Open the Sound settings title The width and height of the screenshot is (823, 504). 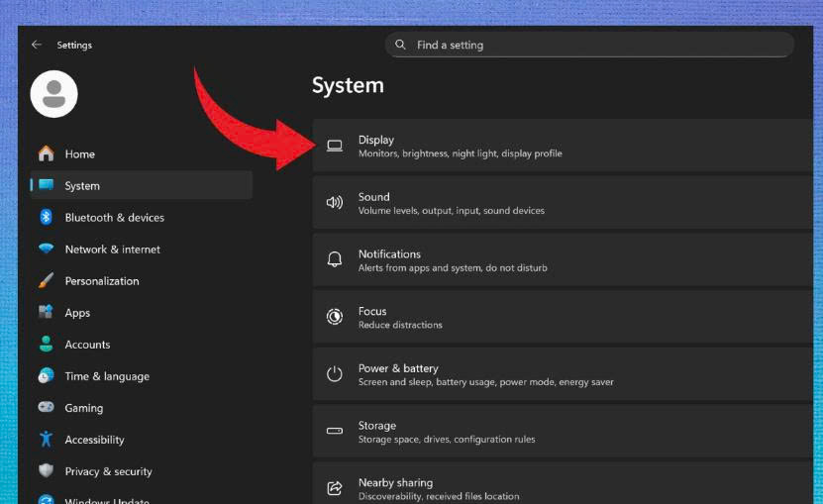(373, 197)
